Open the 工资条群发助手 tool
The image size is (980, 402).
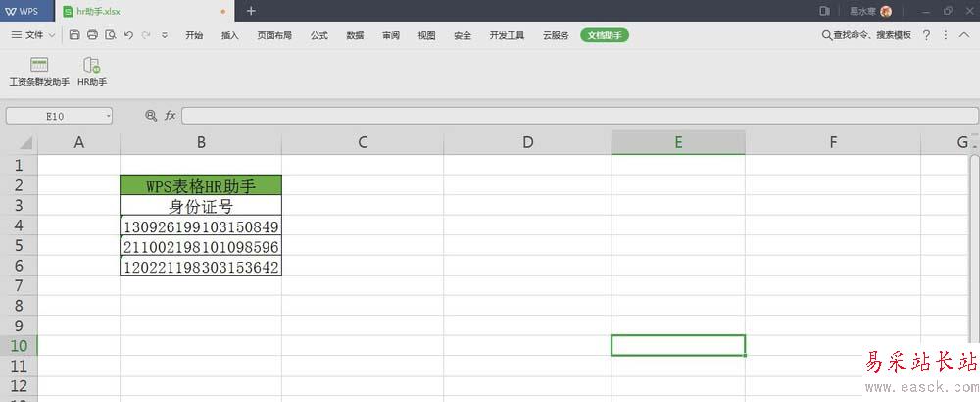pos(39,72)
